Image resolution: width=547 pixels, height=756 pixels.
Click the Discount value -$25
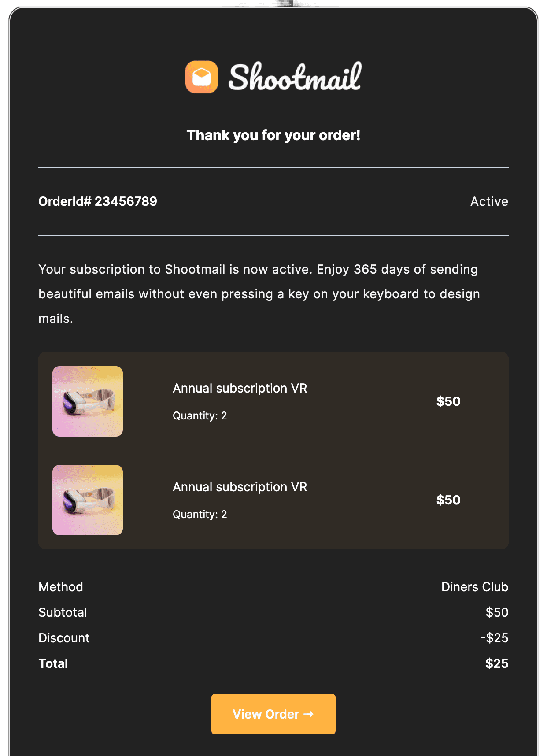pos(494,638)
